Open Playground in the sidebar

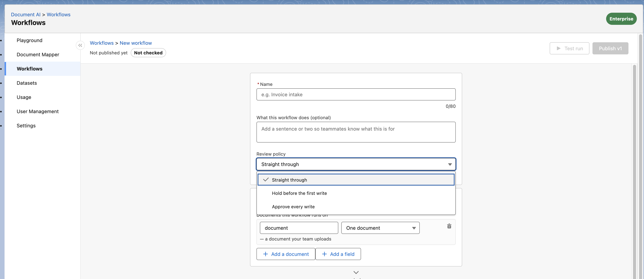point(30,40)
